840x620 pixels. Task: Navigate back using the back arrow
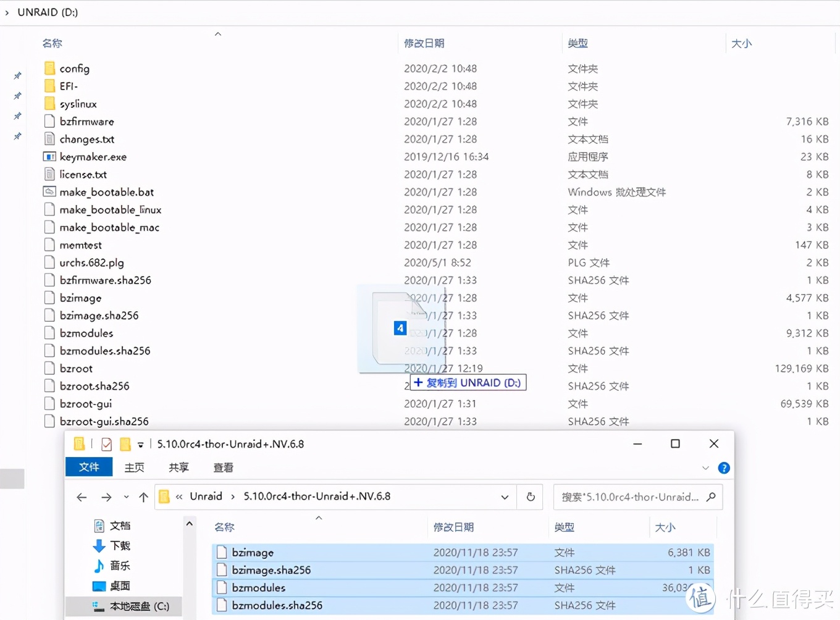pyautogui.click(x=82, y=496)
